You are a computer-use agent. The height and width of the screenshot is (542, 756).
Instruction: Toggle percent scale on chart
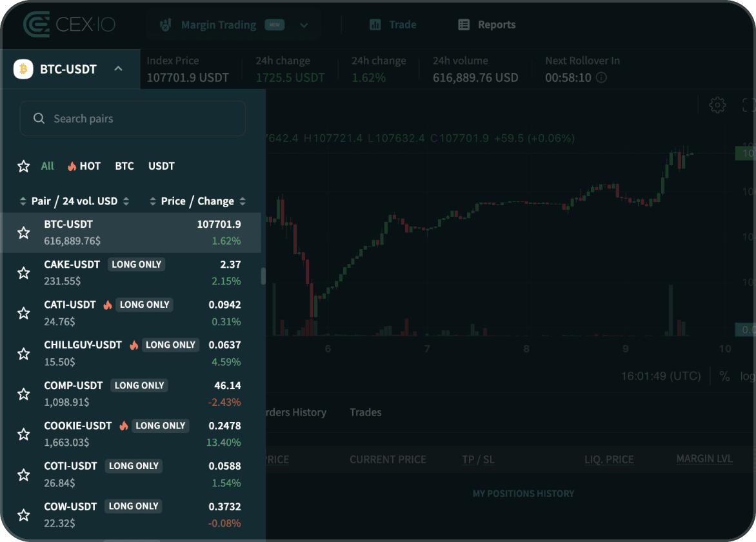pyautogui.click(x=724, y=376)
